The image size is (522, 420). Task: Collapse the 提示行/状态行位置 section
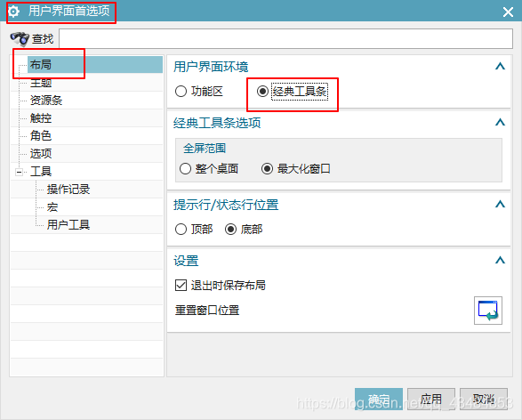pos(500,204)
